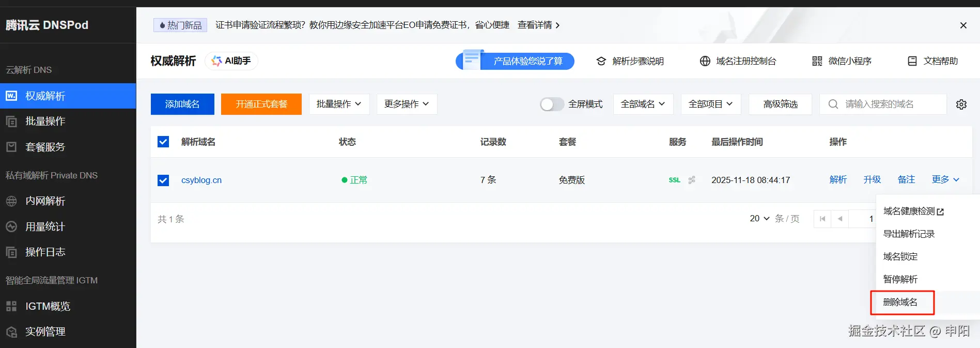This screenshot has width=980, height=348.
Task: Uncheck the csyblog.cn row checkbox
Action: tap(163, 180)
